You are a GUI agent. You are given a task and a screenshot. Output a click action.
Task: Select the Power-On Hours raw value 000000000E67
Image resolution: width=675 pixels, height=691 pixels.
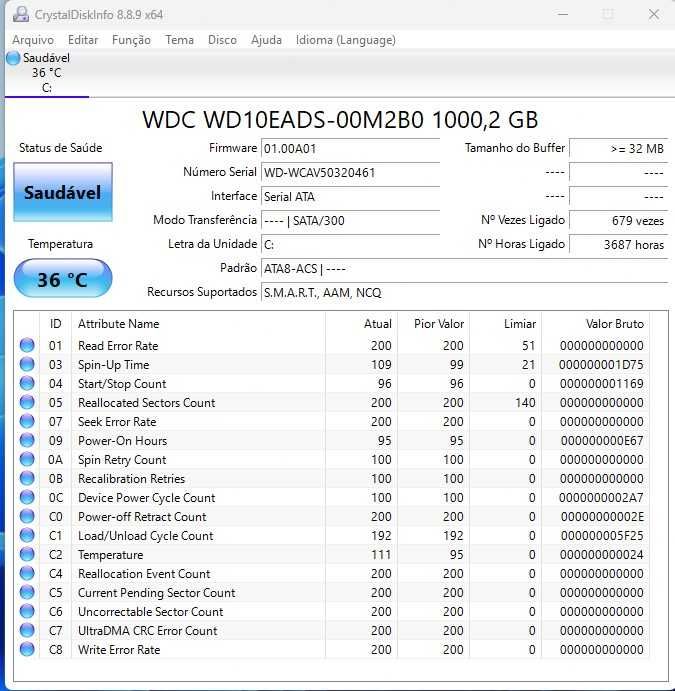click(602, 440)
